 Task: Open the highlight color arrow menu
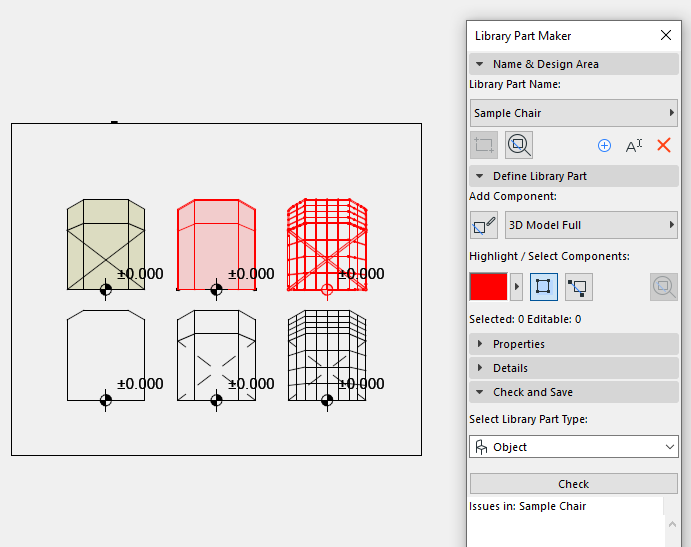[x=516, y=287]
